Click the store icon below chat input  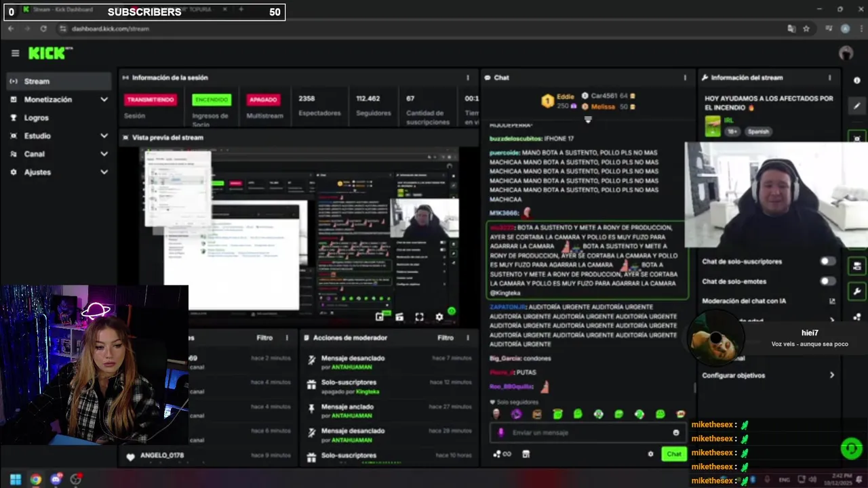(526, 454)
